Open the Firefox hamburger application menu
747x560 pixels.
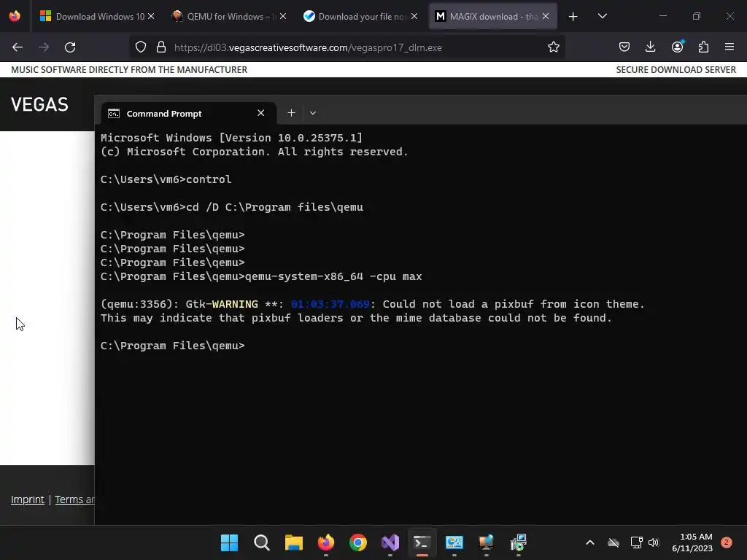click(729, 47)
